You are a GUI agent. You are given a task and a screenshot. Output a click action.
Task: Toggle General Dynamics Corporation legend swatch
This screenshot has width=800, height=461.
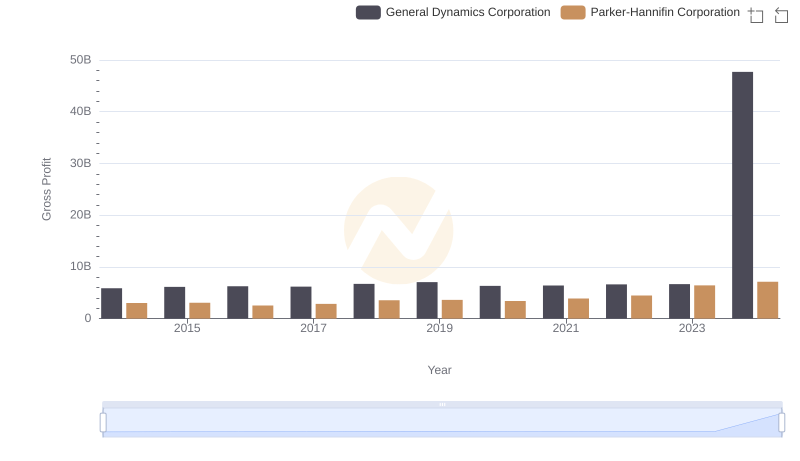coord(368,12)
